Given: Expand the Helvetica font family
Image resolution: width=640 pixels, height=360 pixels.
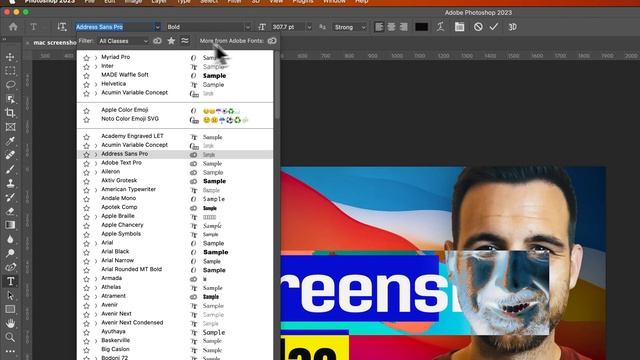Looking at the screenshot, I should (96, 84).
